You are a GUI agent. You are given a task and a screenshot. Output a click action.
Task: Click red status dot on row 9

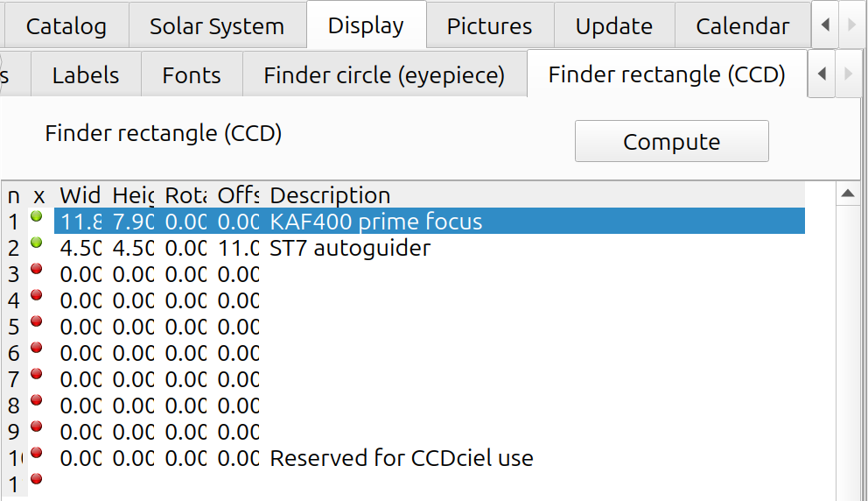[37, 427]
